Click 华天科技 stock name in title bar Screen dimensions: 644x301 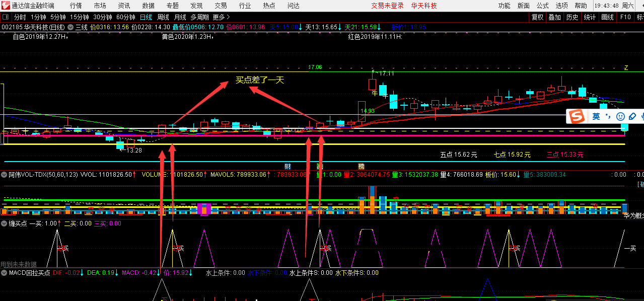coord(424,6)
